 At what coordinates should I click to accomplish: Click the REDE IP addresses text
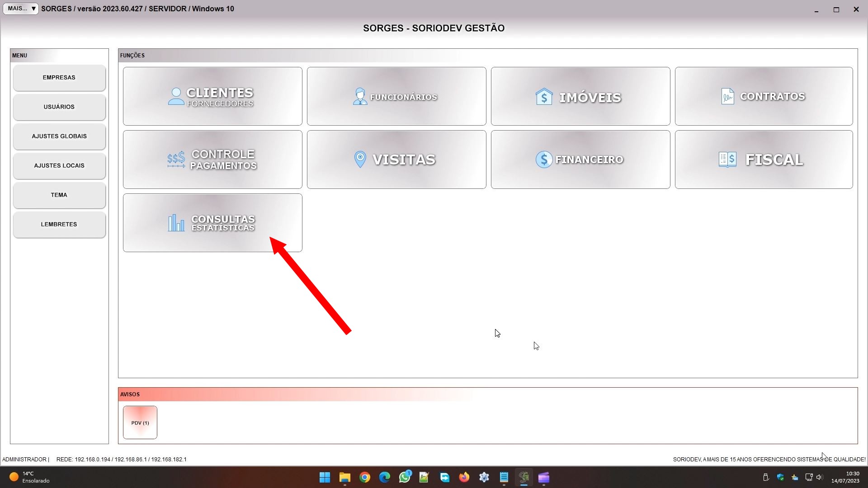(x=122, y=459)
